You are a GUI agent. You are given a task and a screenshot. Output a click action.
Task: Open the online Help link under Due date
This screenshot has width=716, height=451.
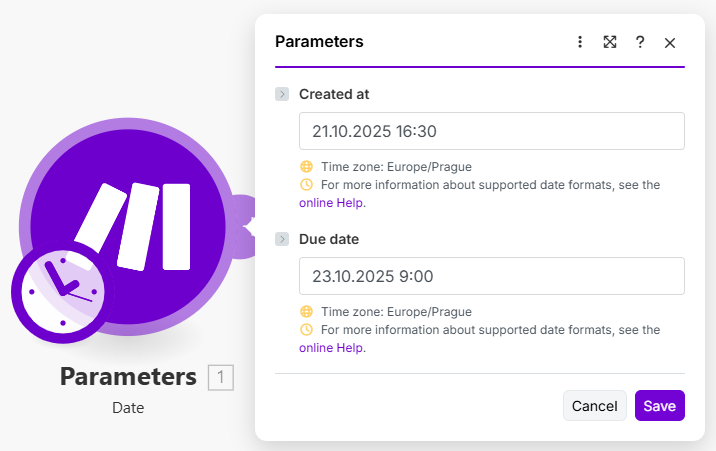pyautogui.click(x=330, y=348)
